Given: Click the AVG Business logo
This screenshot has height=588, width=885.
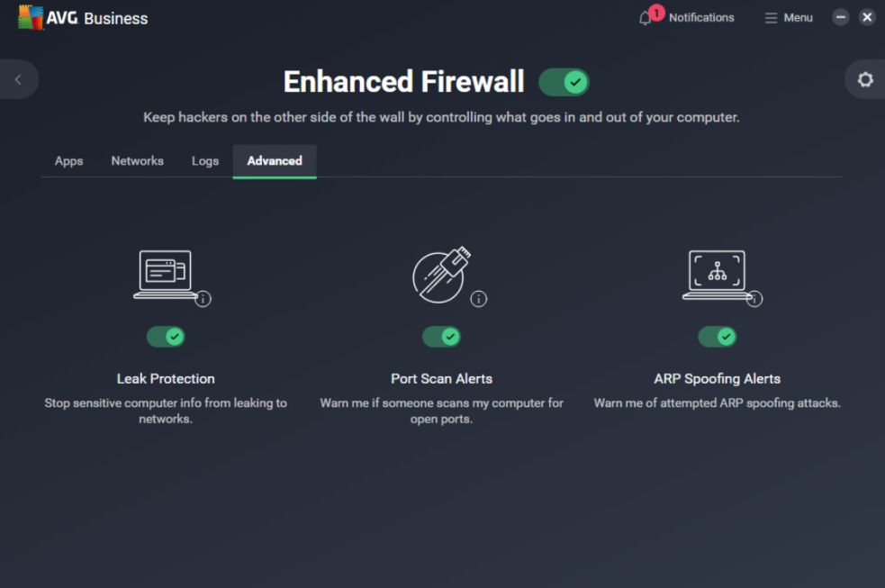Looking at the screenshot, I should point(82,17).
